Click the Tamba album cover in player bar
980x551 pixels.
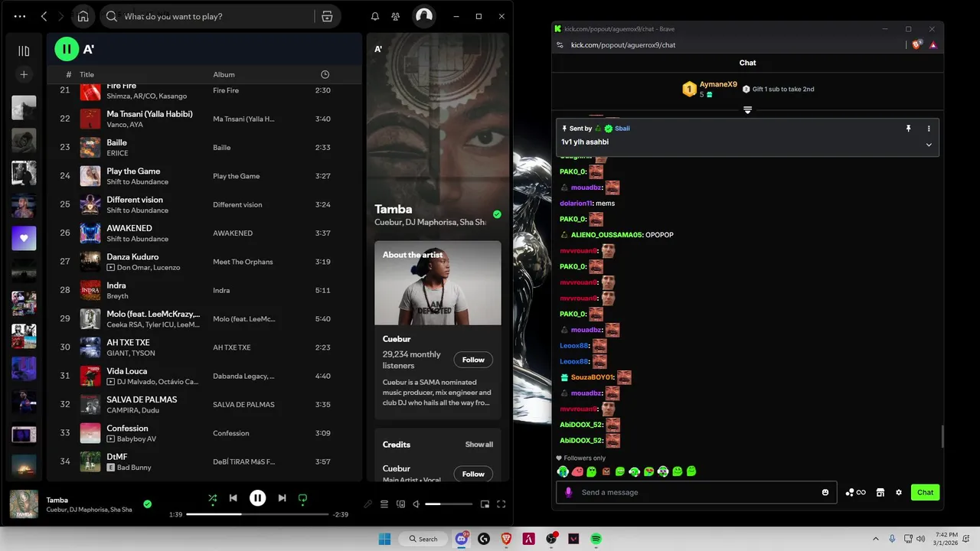pyautogui.click(x=24, y=504)
